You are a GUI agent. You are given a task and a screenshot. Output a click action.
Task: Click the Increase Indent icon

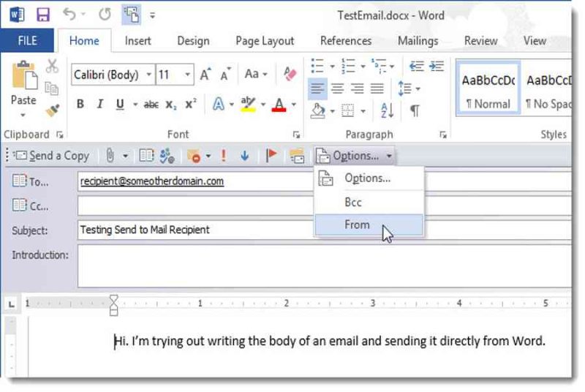point(437,66)
